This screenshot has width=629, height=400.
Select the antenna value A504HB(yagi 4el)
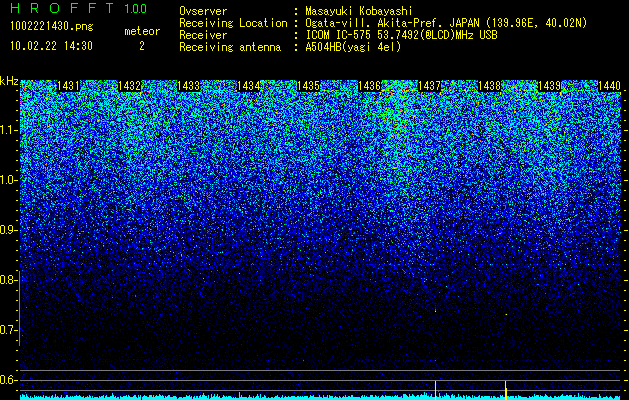click(353, 47)
